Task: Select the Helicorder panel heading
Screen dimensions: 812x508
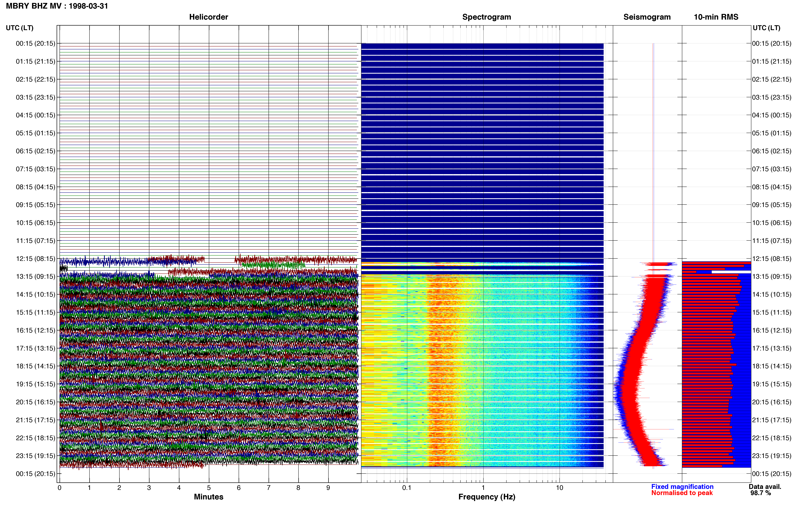Action: pos(209,17)
